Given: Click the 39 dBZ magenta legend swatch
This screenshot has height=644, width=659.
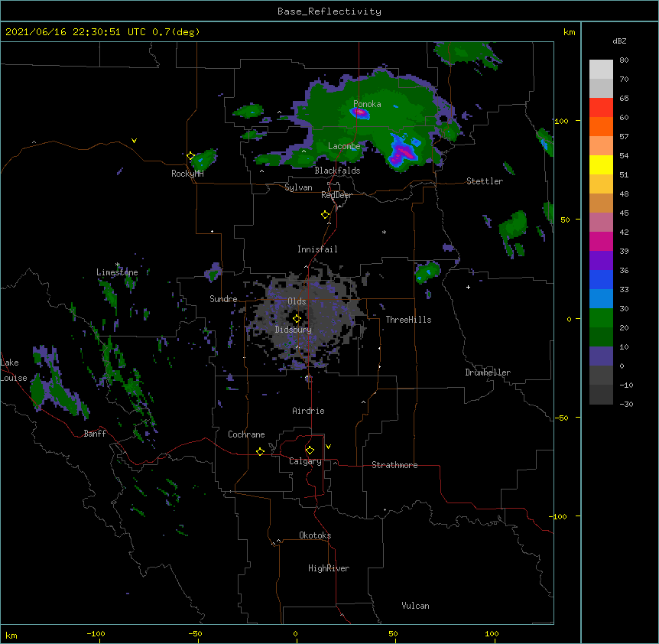Looking at the screenshot, I should pos(601,241).
